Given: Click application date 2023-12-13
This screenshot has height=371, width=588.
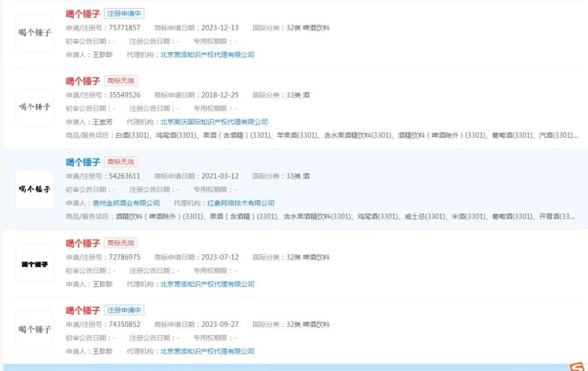Looking at the screenshot, I should [x=220, y=28].
